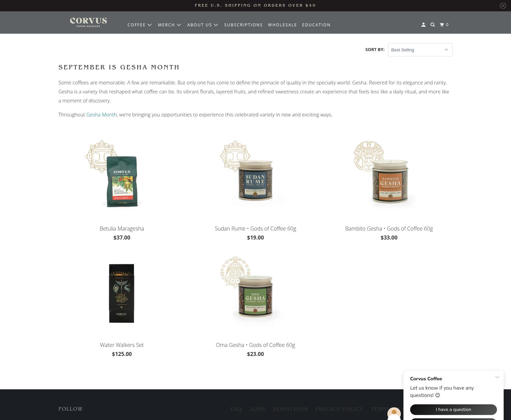
Task: Open the Water Walkers Set title link
Action: tap(122, 345)
